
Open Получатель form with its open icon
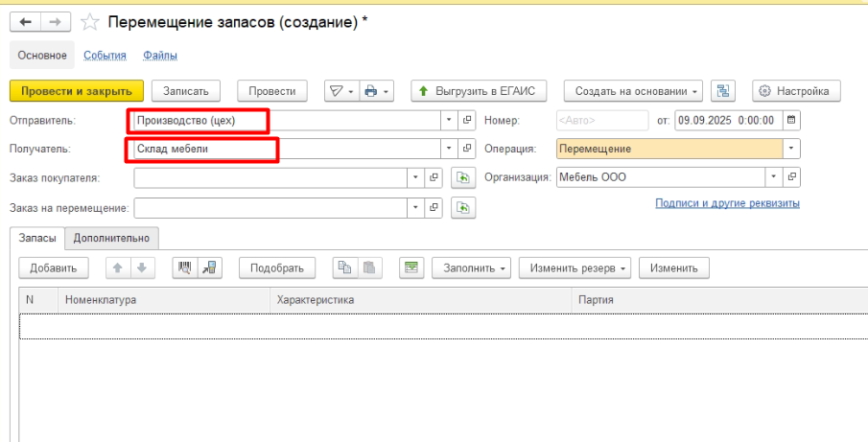point(467,149)
